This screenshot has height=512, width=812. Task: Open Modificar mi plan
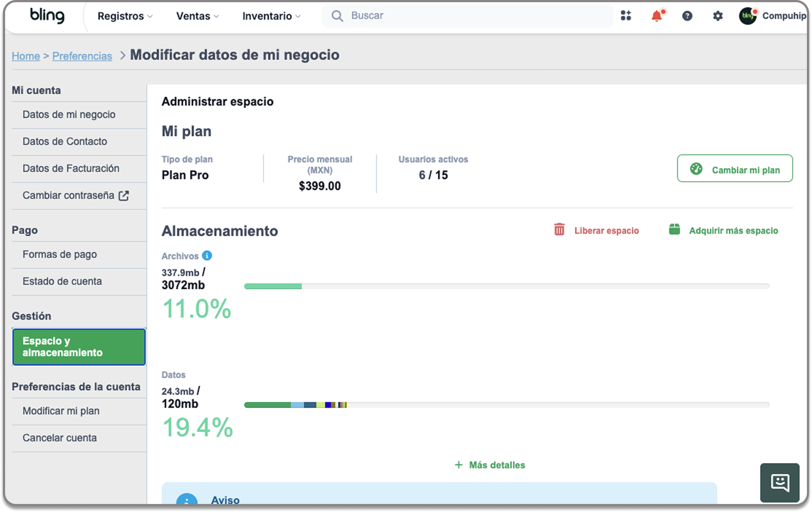point(79,411)
